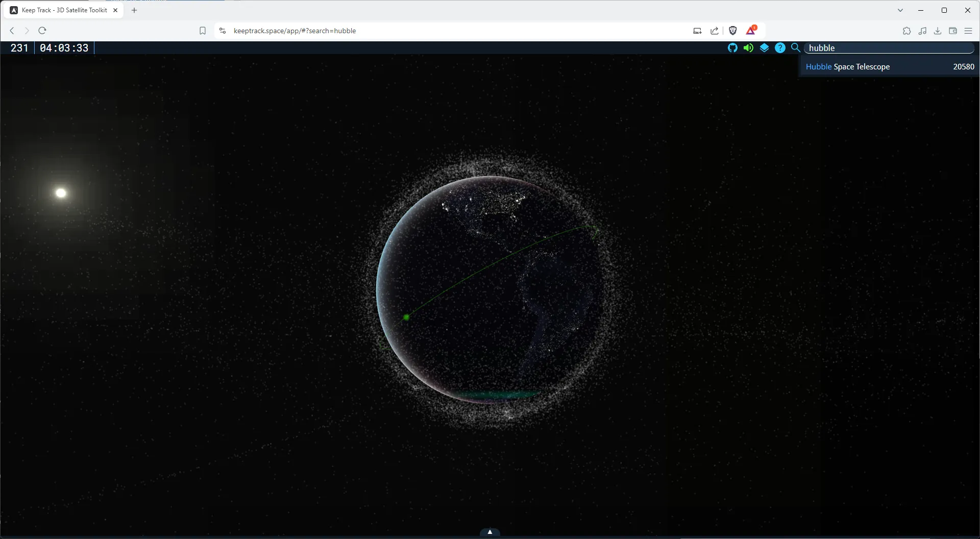Bookmark this page

203,31
